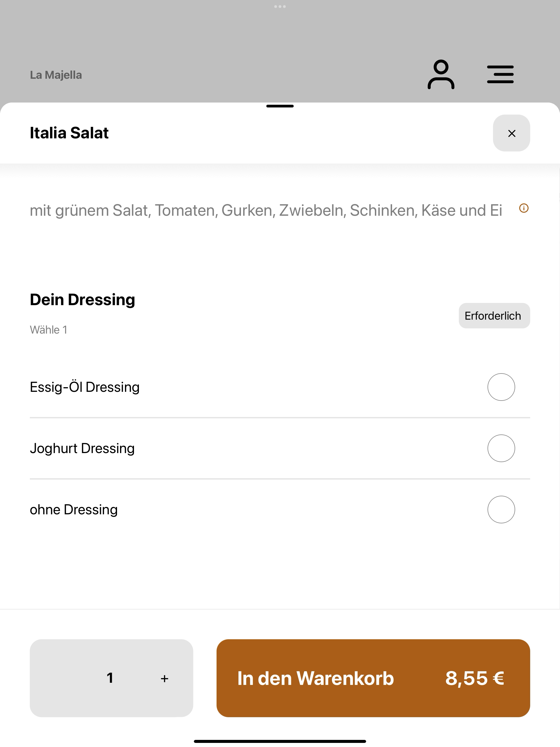
Task: Show allergen info for Italia Salat
Action: tap(524, 208)
